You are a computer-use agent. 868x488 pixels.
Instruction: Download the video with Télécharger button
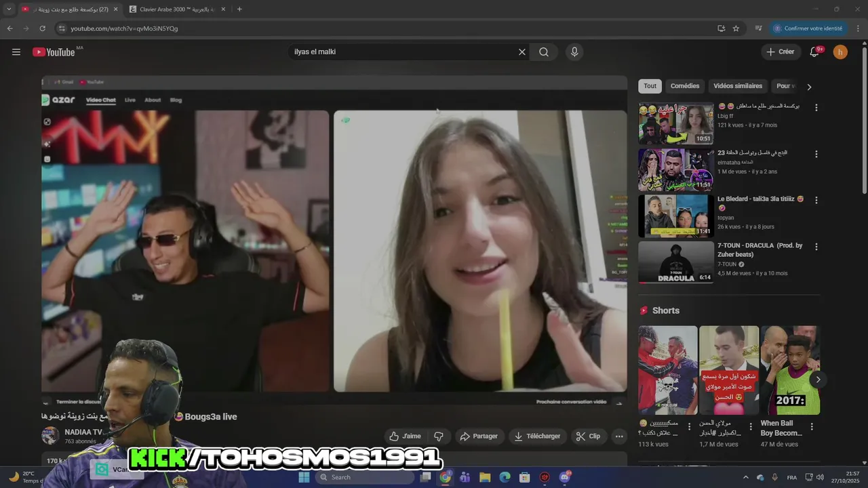537,436
